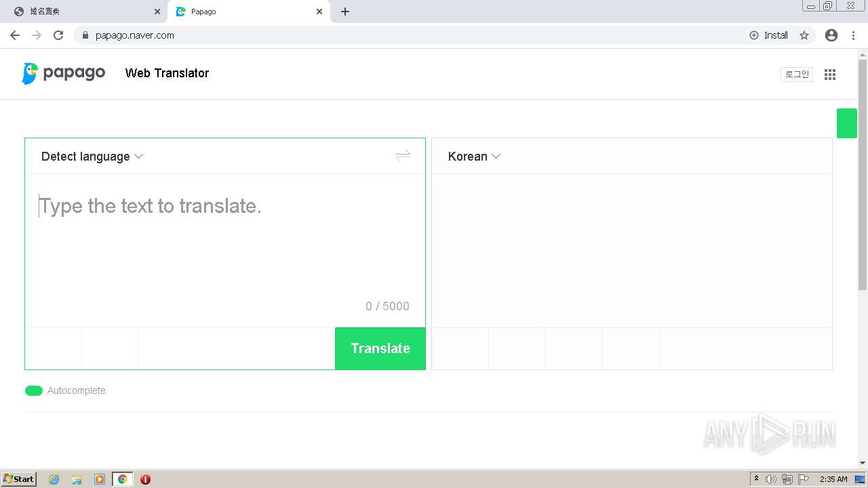The height and width of the screenshot is (488, 868).
Task: Expand Detect language source dropdown
Action: 92,157
